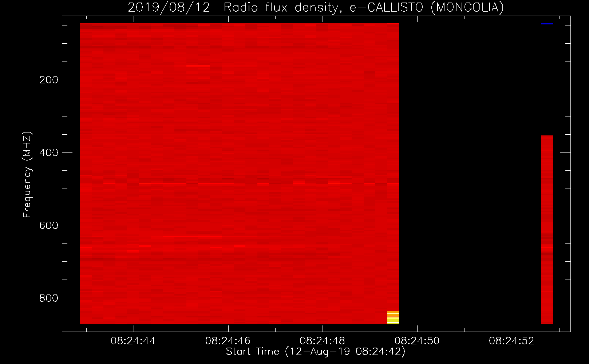
Task: Click the 08:24:46 time tick label
Action: pos(228,341)
